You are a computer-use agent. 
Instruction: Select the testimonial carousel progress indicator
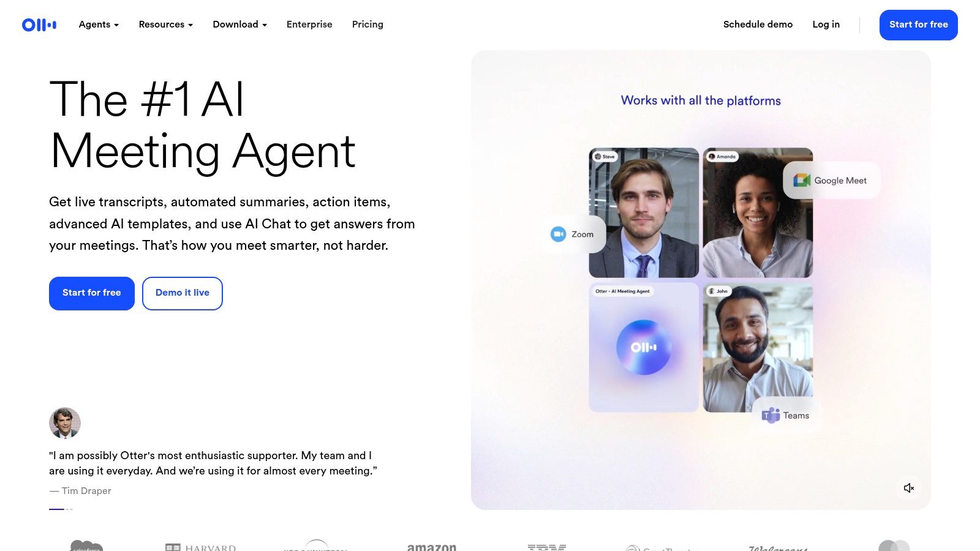coord(61,509)
